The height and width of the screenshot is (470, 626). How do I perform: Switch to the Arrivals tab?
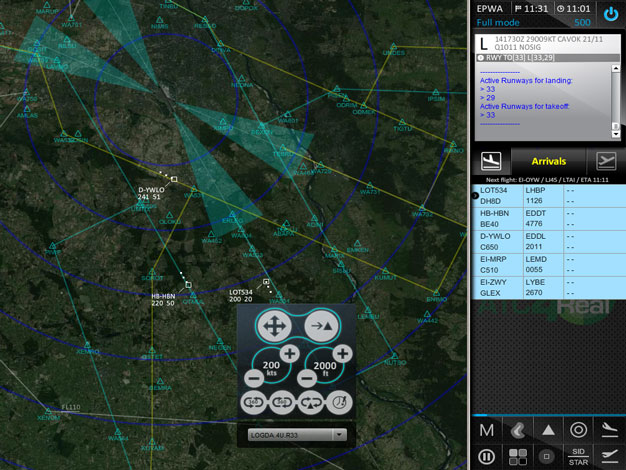point(548,160)
